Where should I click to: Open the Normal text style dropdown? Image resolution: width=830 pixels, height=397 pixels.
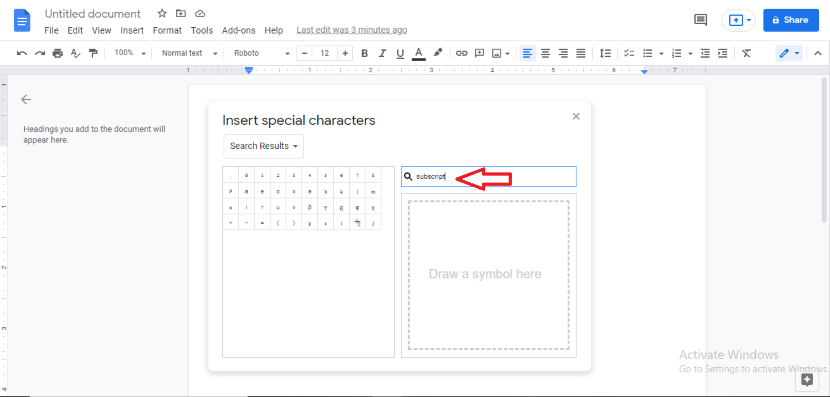[x=190, y=53]
